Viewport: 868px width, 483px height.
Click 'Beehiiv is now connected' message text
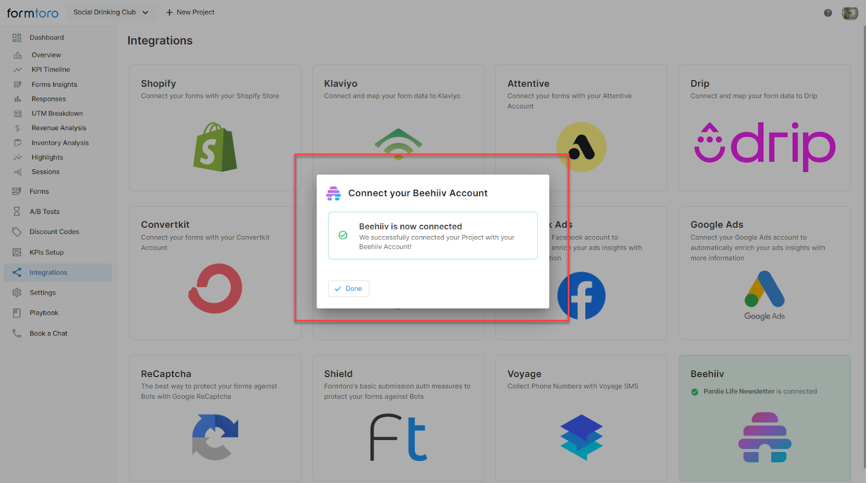(410, 226)
